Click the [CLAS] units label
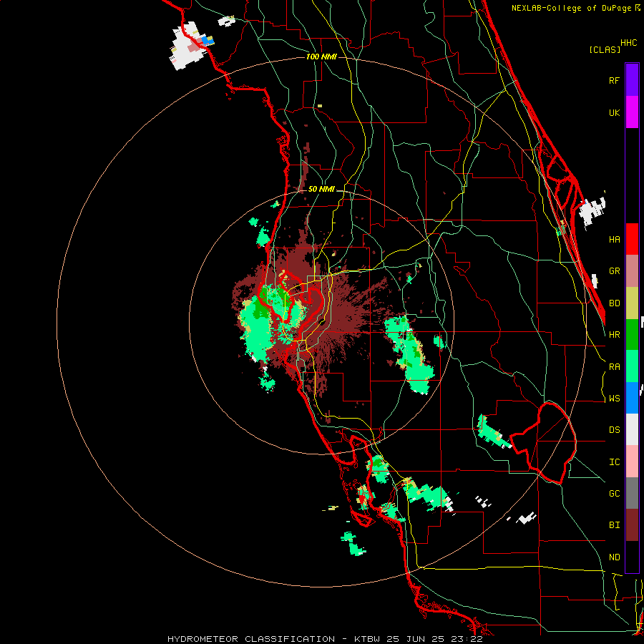This screenshot has width=644, height=644. pyautogui.click(x=604, y=49)
